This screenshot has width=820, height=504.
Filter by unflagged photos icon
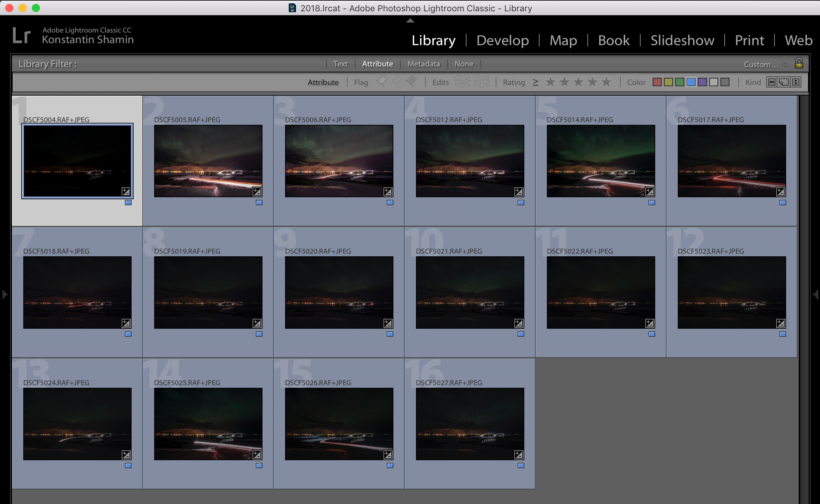click(x=397, y=82)
